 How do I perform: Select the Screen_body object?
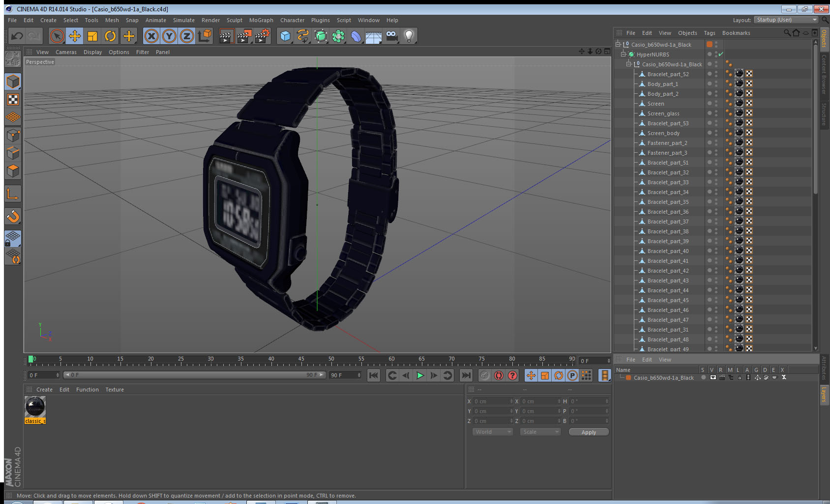663,133
